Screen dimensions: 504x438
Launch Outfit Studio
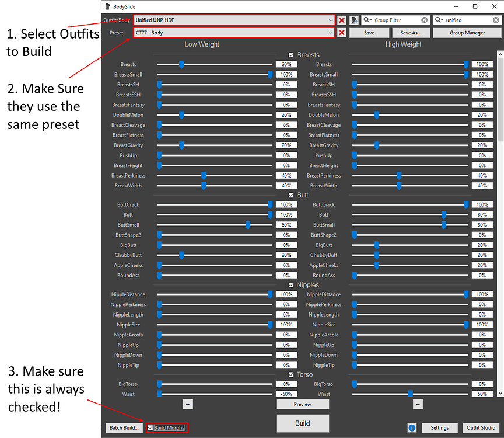coord(481,427)
